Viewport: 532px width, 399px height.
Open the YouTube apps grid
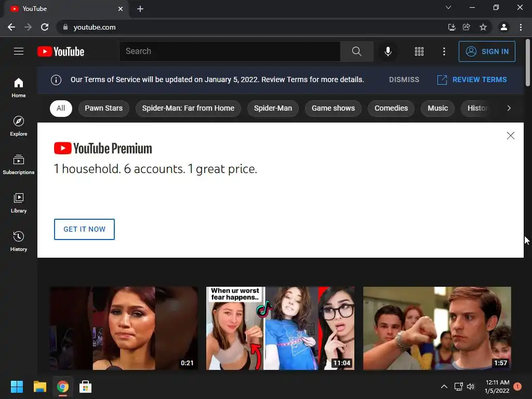pyautogui.click(x=419, y=51)
